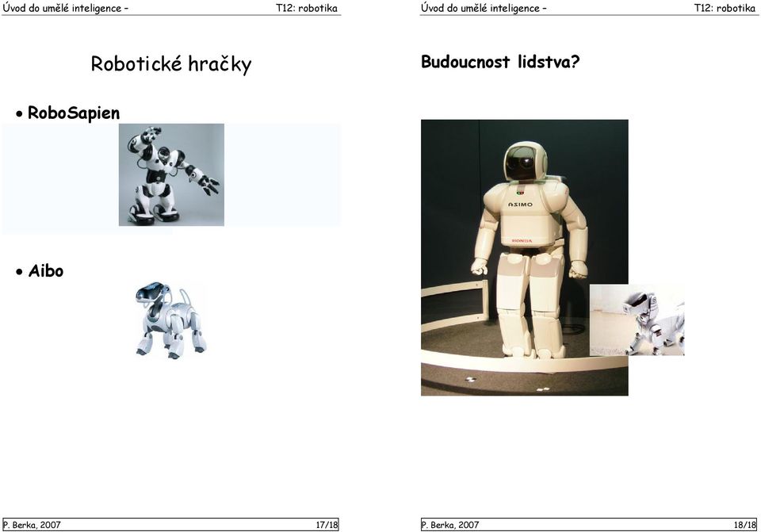The image size is (761, 532).
Task: Click the Aibo robot dog image on left slide
Action: click(171, 320)
